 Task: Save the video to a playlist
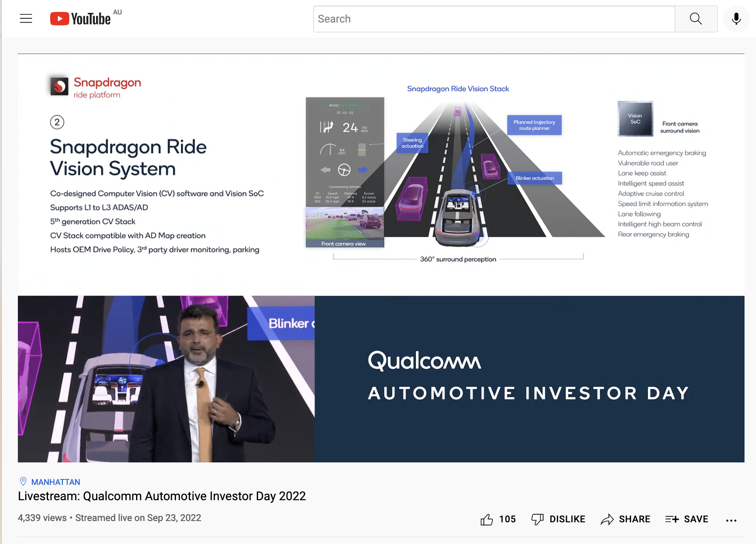point(687,519)
